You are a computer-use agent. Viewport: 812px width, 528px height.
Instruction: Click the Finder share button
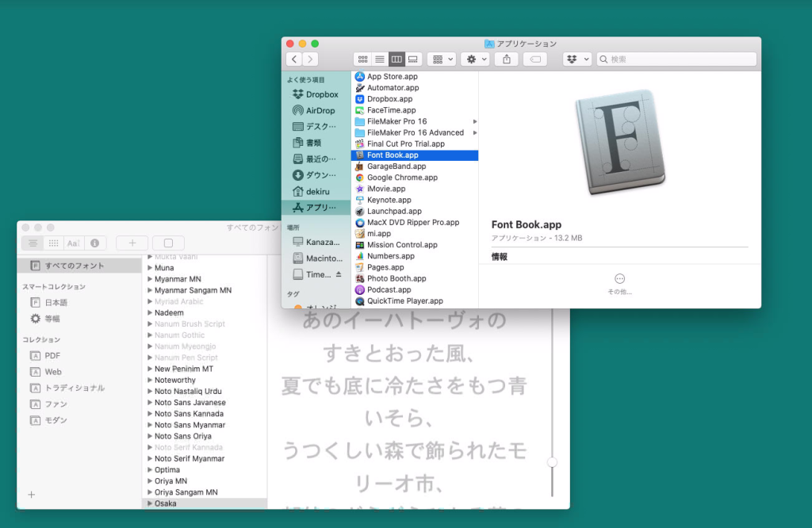pyautogui.click(x=506, y=59)
